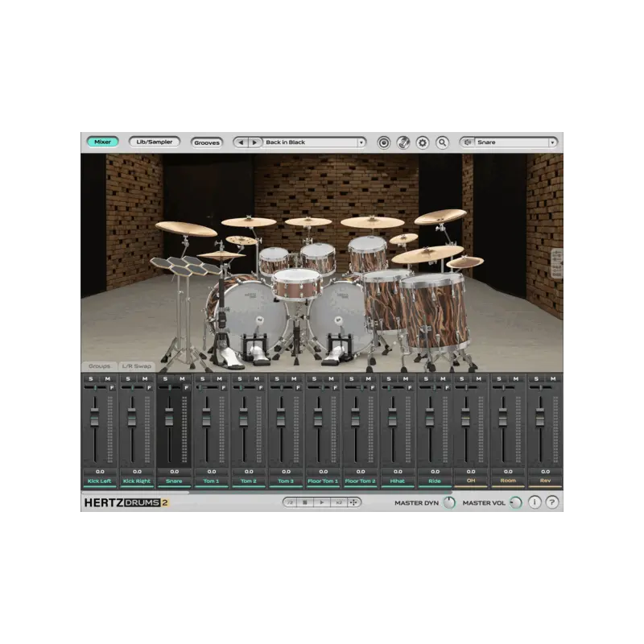Select the Rev channel label
The image size is (644, 644).
point(545,481)
